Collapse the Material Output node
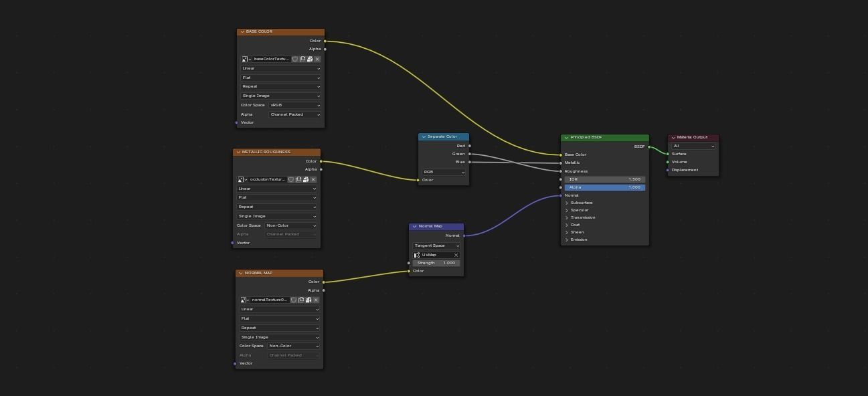 [x=673, y=137]
